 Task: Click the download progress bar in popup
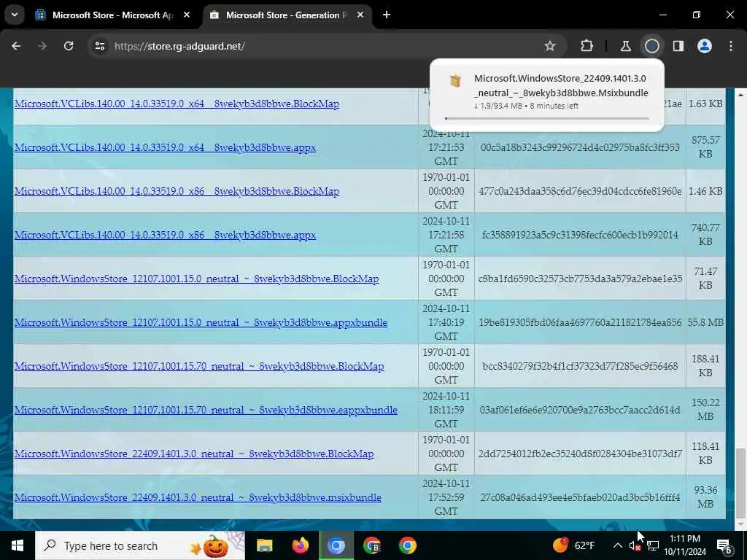click(546, 118)
